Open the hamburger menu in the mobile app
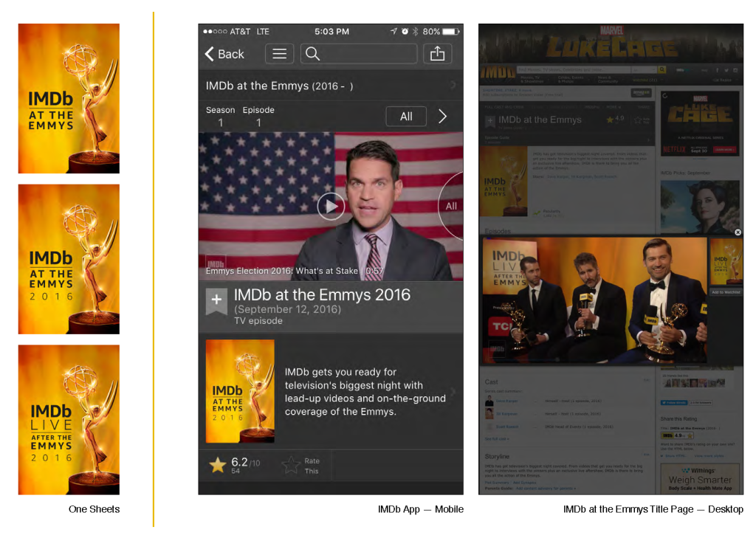The image size is (756, 535). (x=279, y=53)
